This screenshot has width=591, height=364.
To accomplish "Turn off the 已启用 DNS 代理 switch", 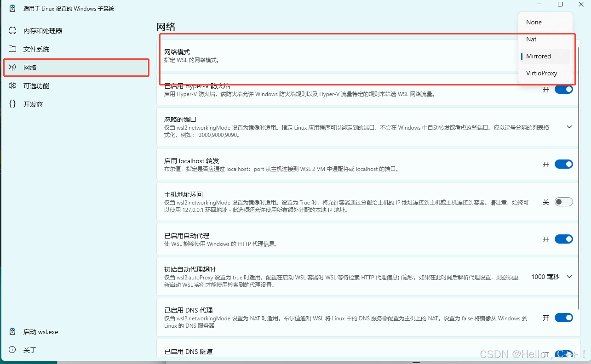I will click(563, 318).
